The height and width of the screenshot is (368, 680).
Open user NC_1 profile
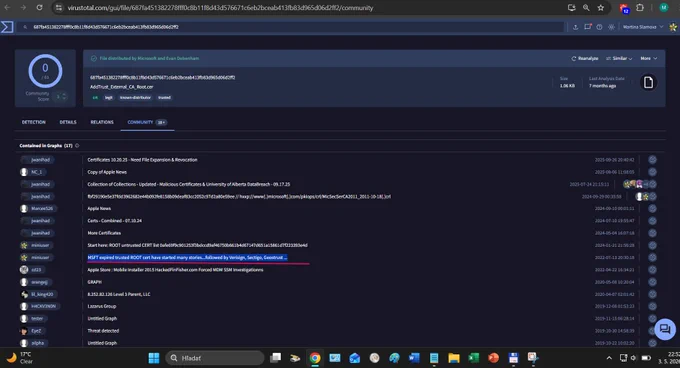pyautogui.click(x=37, y=172)
